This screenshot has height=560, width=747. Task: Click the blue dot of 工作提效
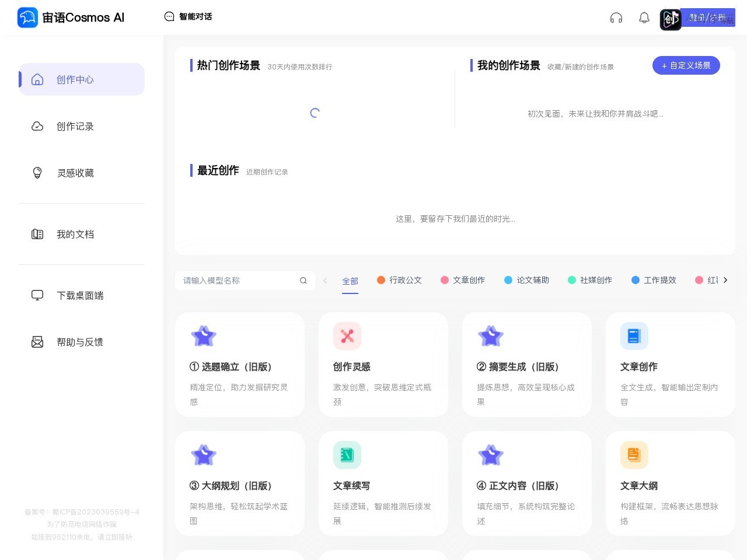[x=636, y=280]
